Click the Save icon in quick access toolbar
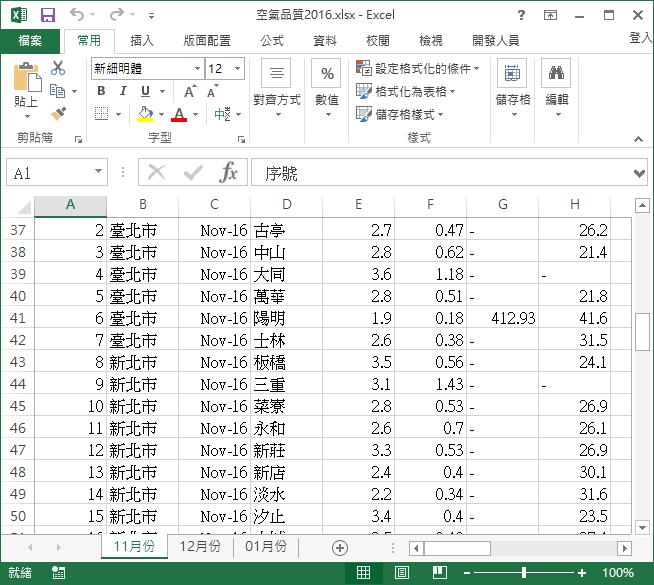The image size is (654, 585). (x=48, y=15)
